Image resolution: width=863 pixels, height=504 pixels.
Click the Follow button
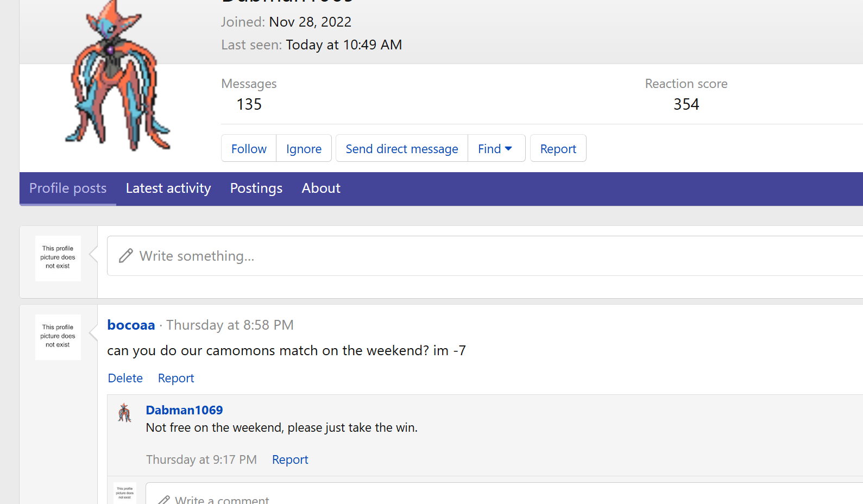coord(249,148)
